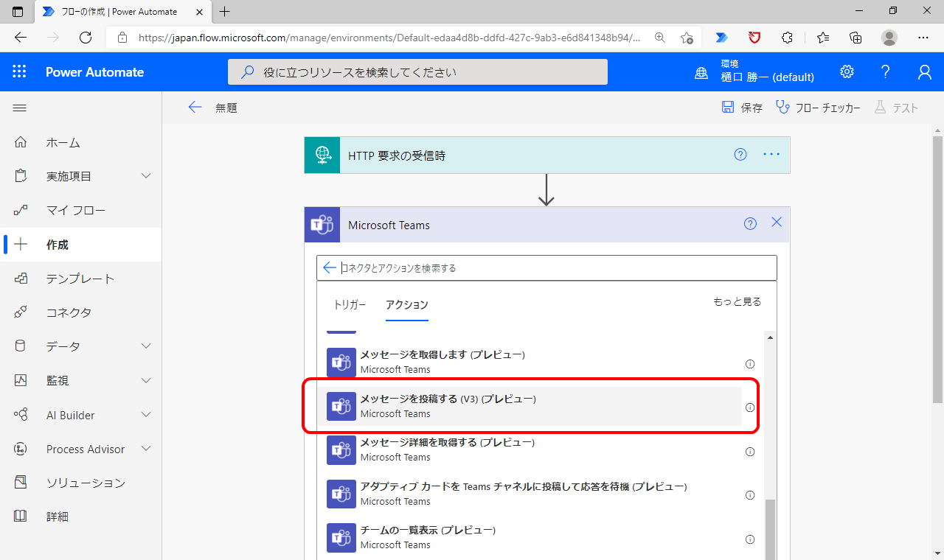Click the browser refresh button

86,38
